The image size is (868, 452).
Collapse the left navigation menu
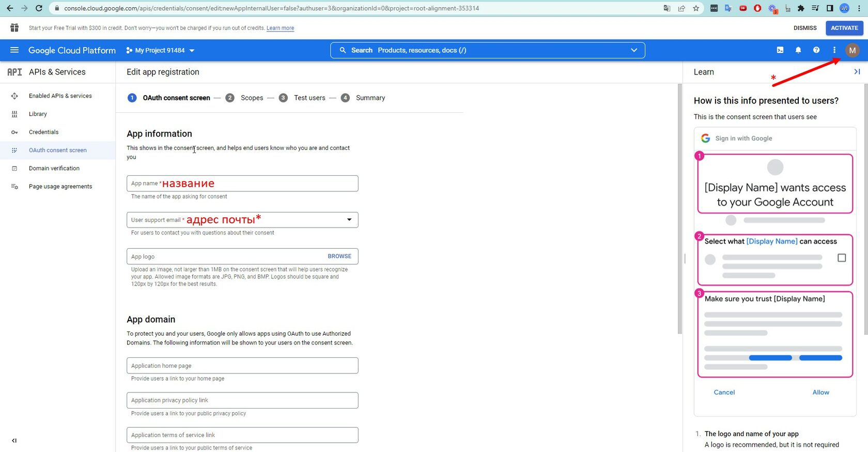[x=14, y=441]
